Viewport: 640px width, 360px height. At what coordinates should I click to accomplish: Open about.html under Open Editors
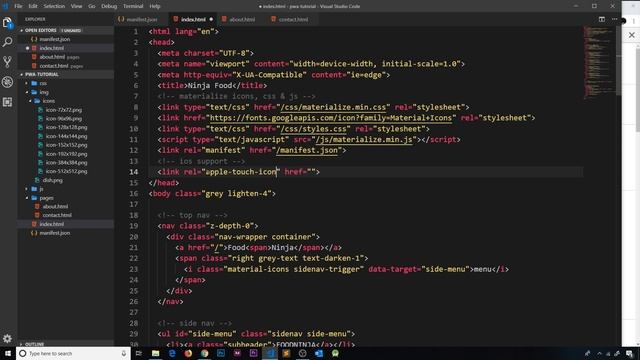(52, 57)
